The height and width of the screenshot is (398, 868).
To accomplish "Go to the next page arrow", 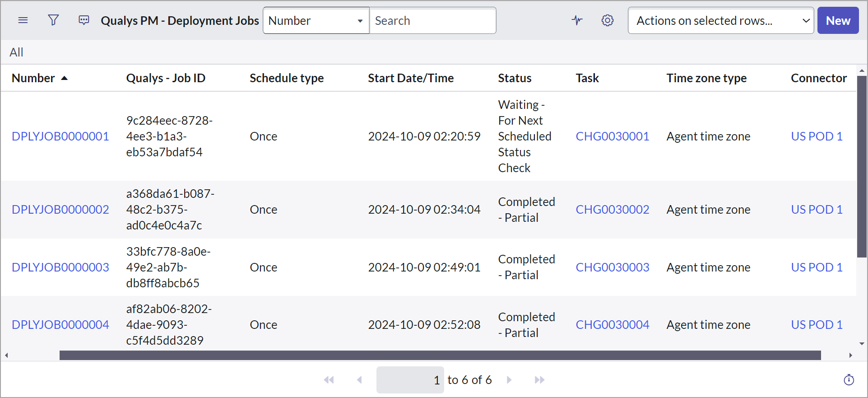I will (x=509, y=380).
